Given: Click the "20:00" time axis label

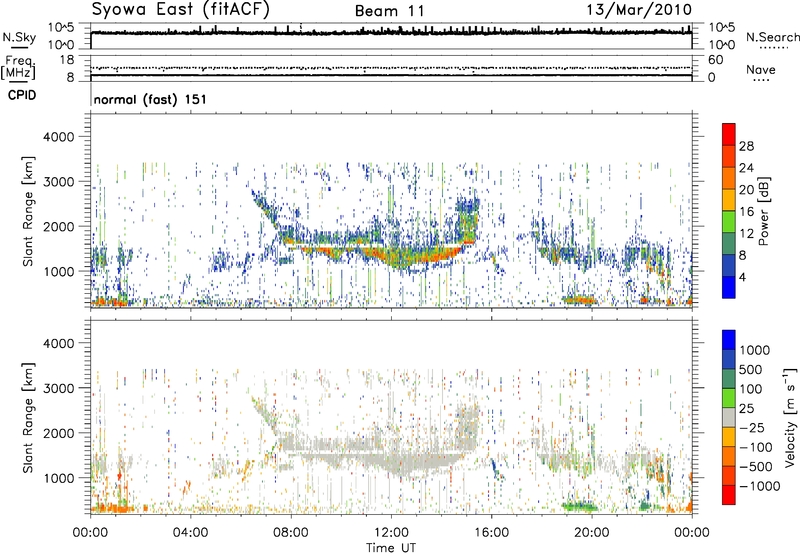Looking at the screenshot, I should click(591, 533).
